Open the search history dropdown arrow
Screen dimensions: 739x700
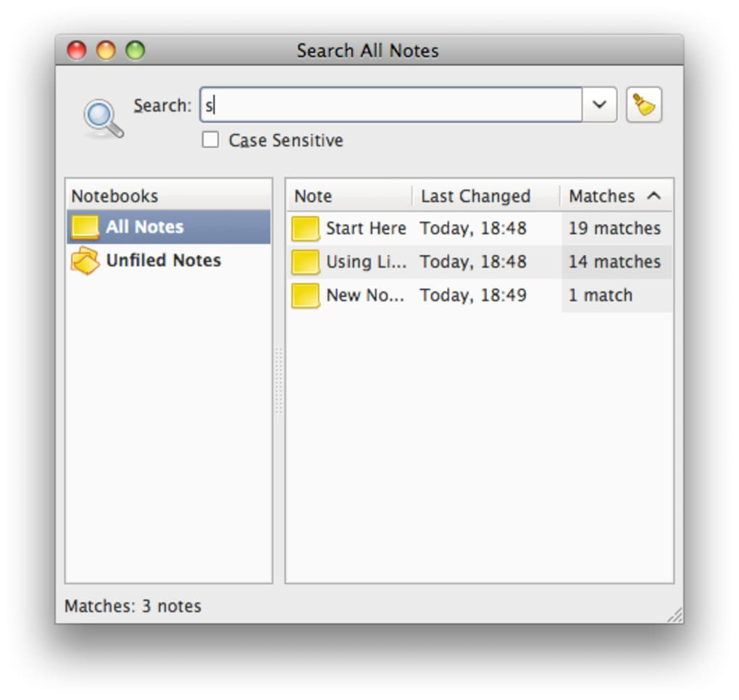click(x=599, y=104)
